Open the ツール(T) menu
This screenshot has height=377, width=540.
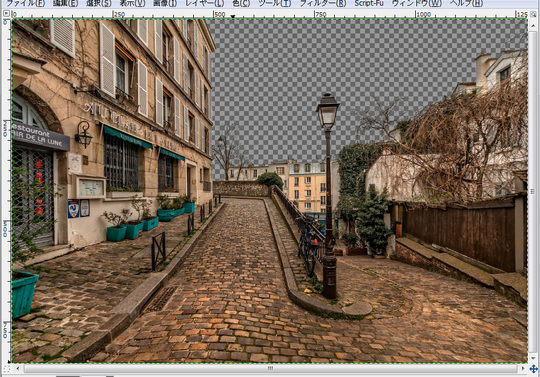tap(274, 3)
